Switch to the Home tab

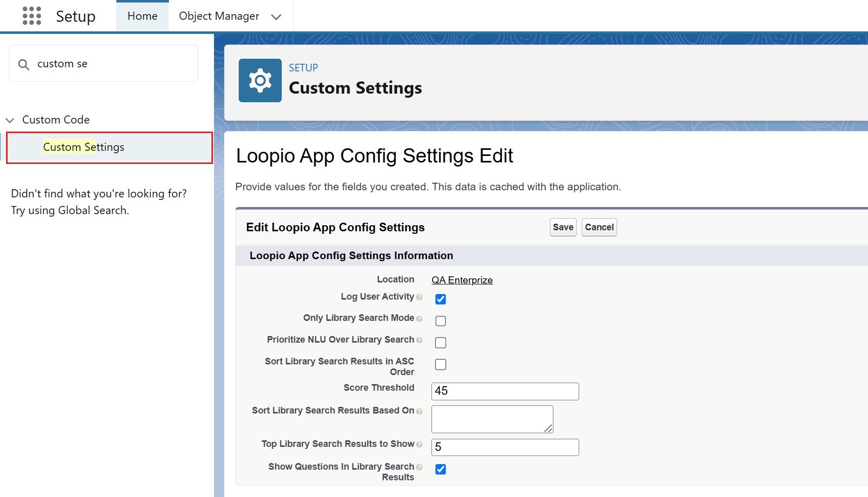tap(143, 16)
